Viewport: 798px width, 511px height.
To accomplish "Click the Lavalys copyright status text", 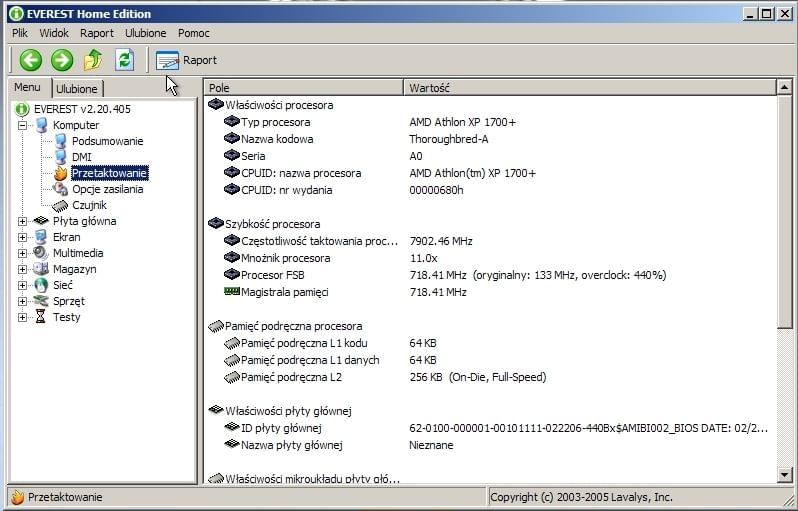I will [581, 497].
